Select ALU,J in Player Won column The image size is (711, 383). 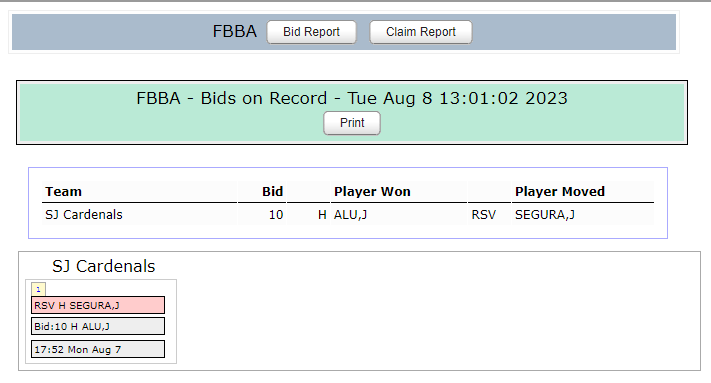point(351,214)
